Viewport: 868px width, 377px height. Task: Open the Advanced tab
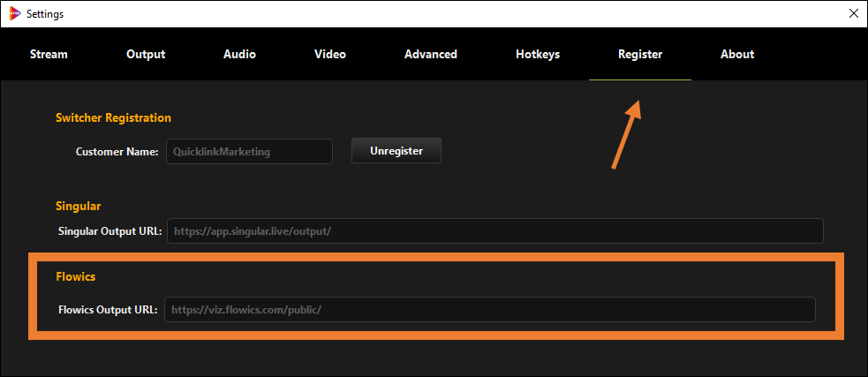coord(431,54)
